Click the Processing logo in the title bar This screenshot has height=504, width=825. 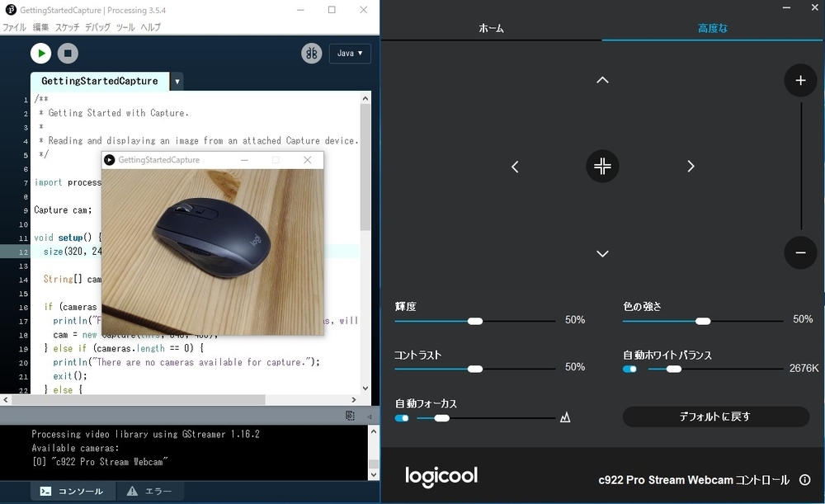coord(11,9)
